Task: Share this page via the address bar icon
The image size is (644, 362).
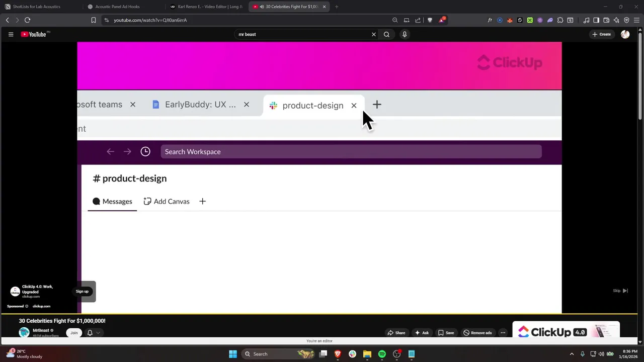Action: click(418, 20)
